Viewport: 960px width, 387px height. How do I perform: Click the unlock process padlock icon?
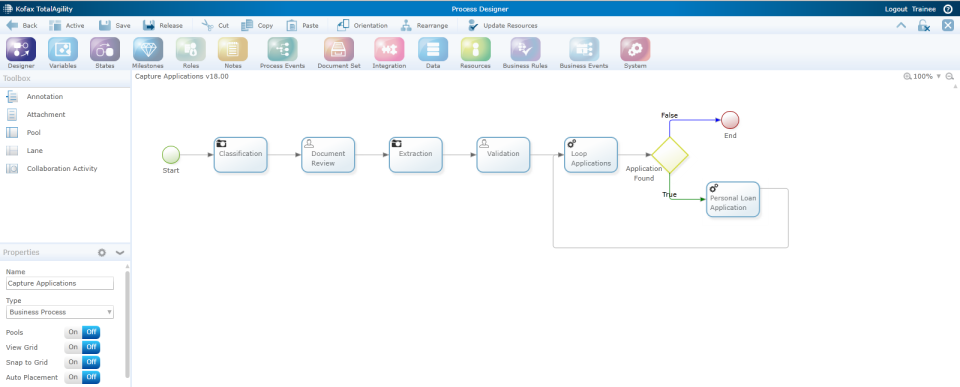pos(924,26)
